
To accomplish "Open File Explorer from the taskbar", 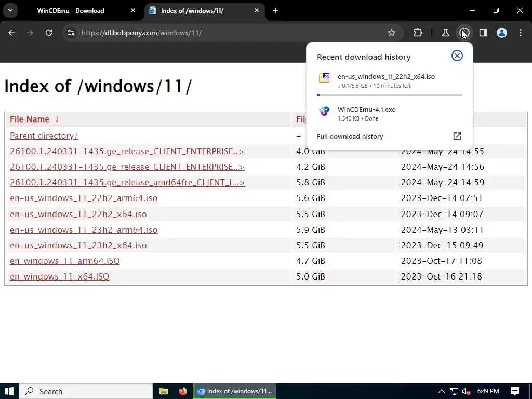I will (x=164, y=391).
